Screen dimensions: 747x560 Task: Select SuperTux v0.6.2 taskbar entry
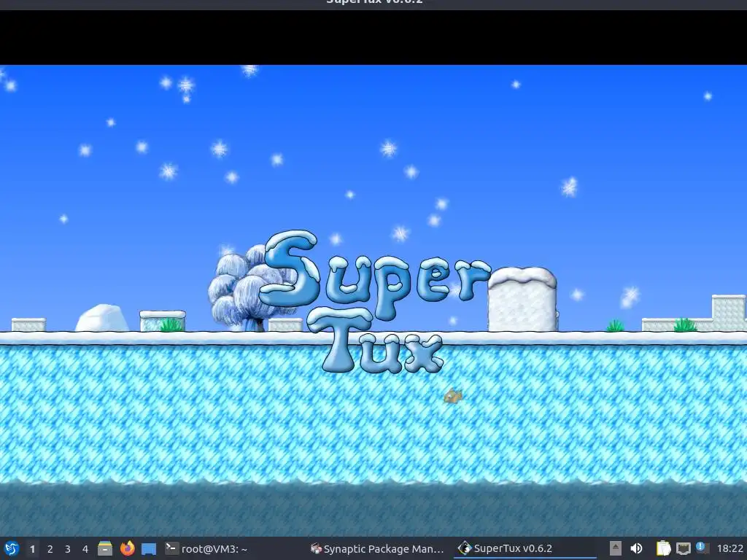tap(524, 548)
